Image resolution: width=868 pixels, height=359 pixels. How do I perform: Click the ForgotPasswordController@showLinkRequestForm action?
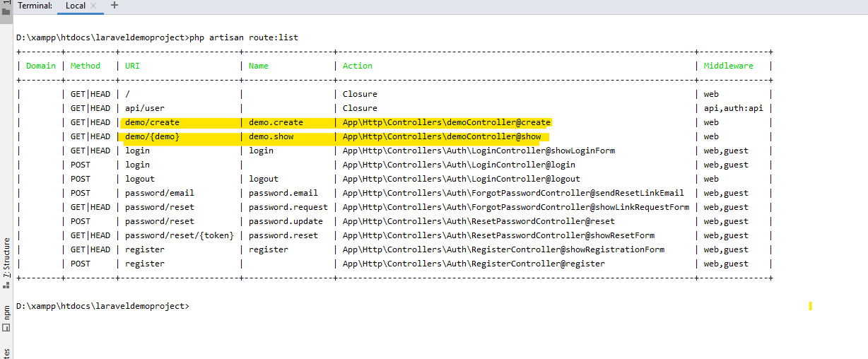tap(516, 207)
